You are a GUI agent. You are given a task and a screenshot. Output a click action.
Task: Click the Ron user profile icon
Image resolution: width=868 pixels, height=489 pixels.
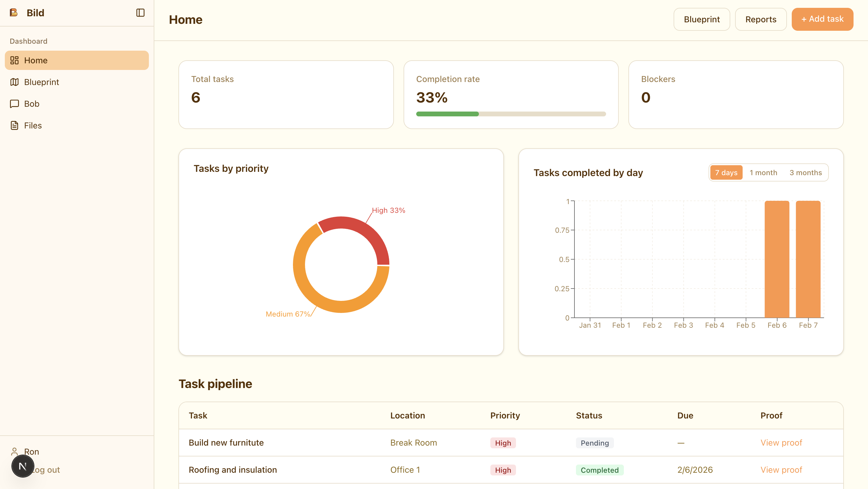tap(14, 451)
